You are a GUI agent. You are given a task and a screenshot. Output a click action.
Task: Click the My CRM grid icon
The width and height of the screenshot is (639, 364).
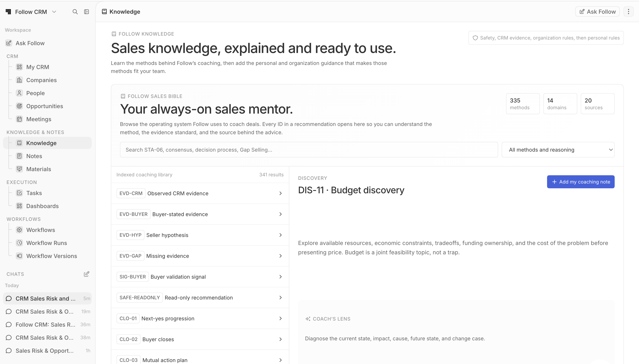pyautogui.click(x=19, y=67)
